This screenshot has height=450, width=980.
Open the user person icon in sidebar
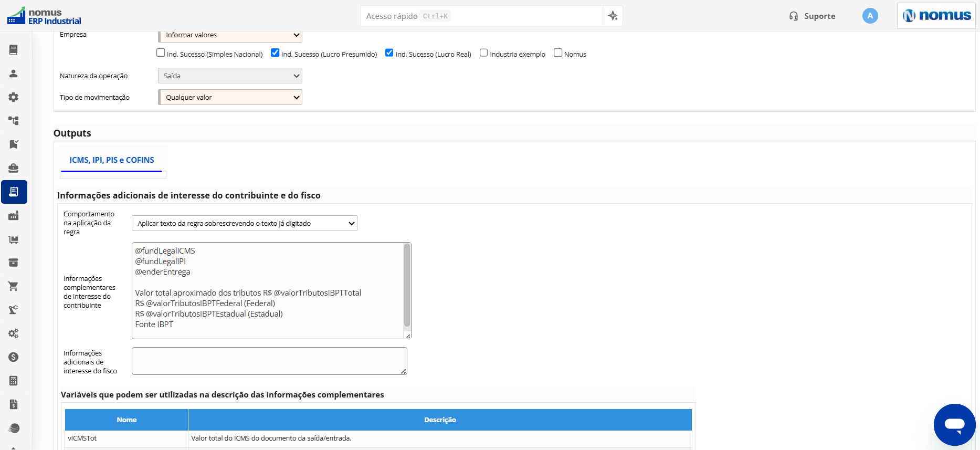click(x=14, y=74)
